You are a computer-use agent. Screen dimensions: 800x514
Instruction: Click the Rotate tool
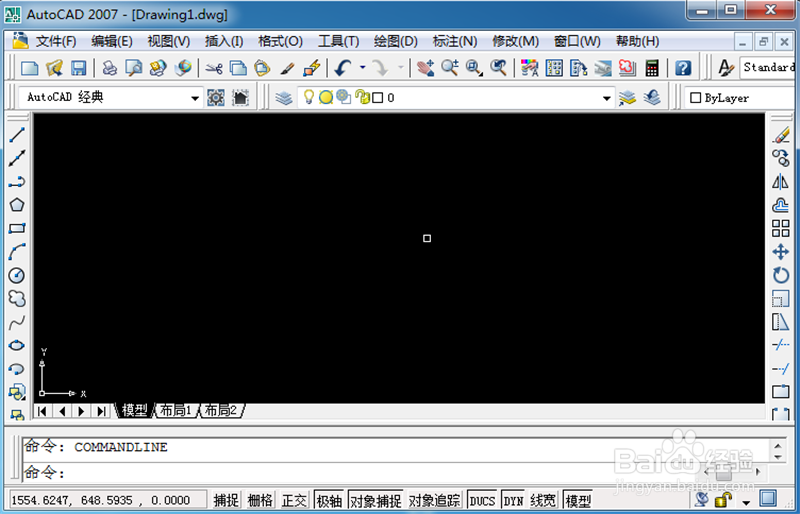point(781,276)
